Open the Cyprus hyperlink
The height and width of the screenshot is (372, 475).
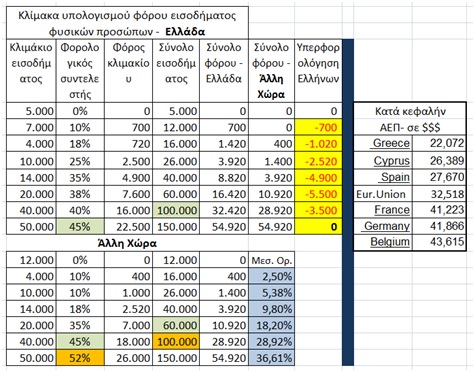[x=392, y=161]
